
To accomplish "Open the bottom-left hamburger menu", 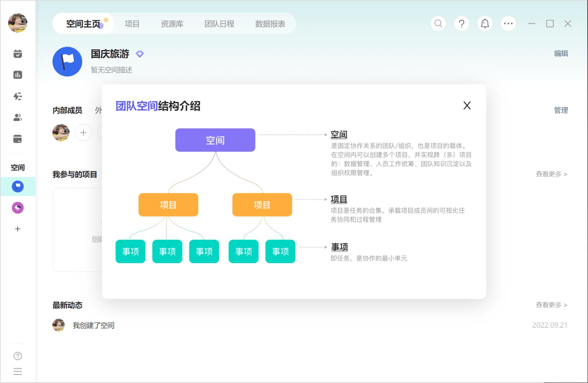I will click(18, 372).
